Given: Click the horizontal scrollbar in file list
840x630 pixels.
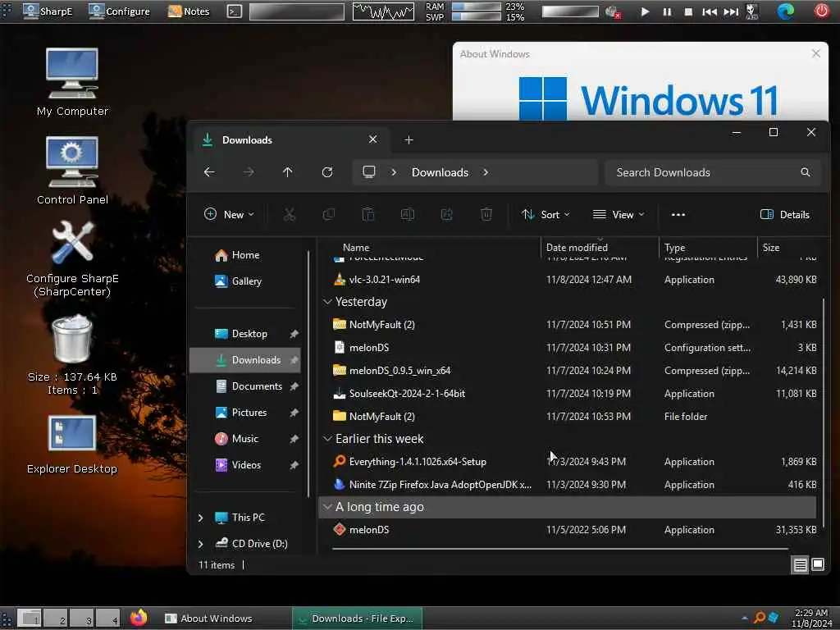Looking at the screenshot, I should coord(559,549).
